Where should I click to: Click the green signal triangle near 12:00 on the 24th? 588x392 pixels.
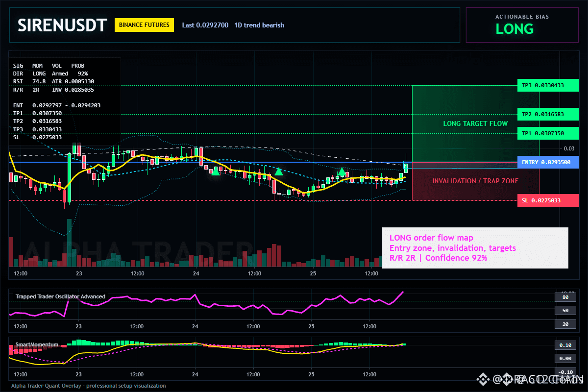(279, 171)
